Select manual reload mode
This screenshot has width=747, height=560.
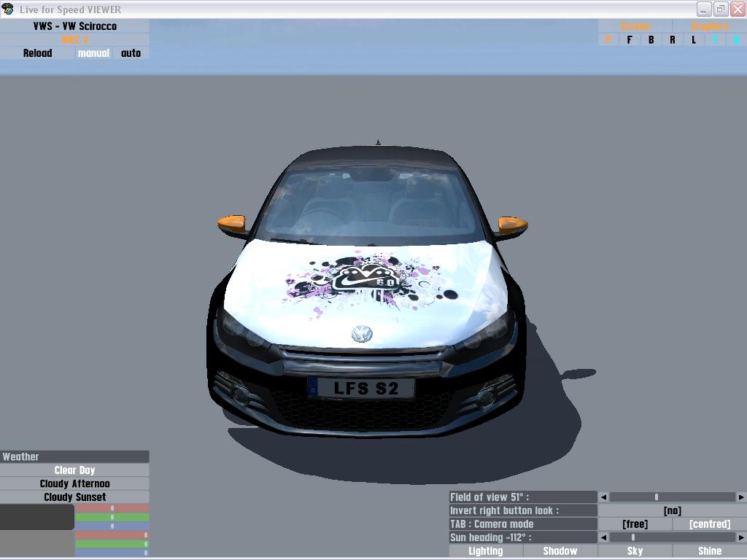pos(93,52)
